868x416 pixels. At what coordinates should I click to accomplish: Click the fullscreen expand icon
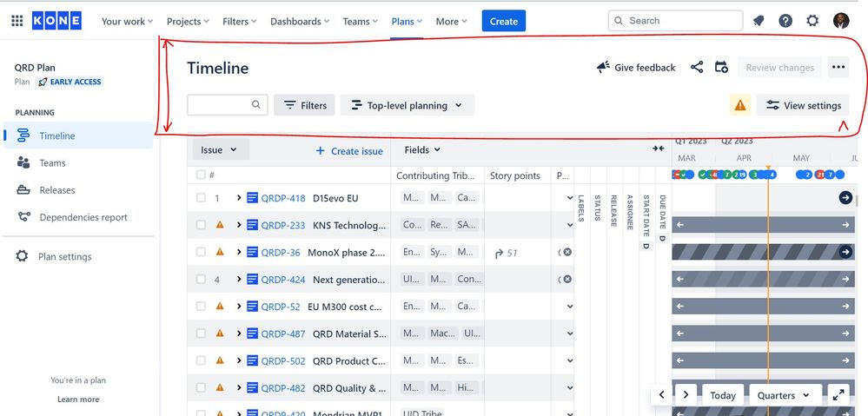pos(838,395)
